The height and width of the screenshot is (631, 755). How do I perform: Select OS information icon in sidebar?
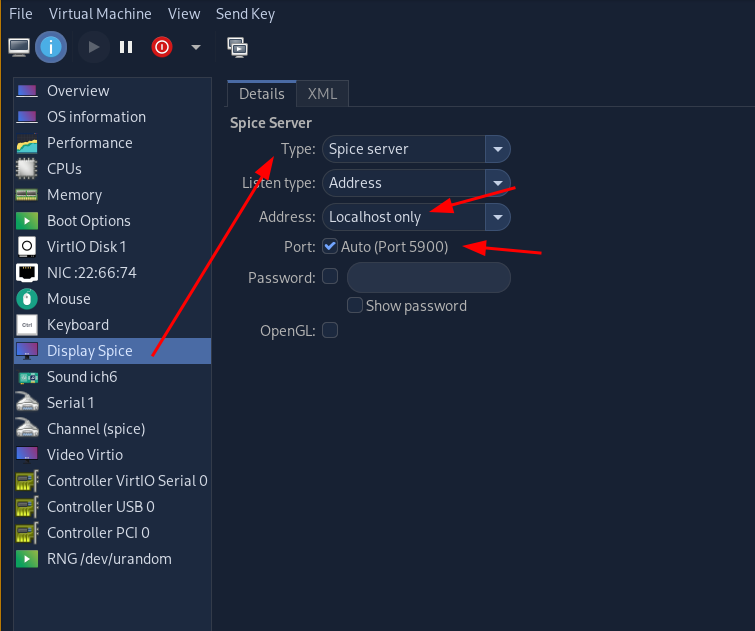(x=27, y=117)
